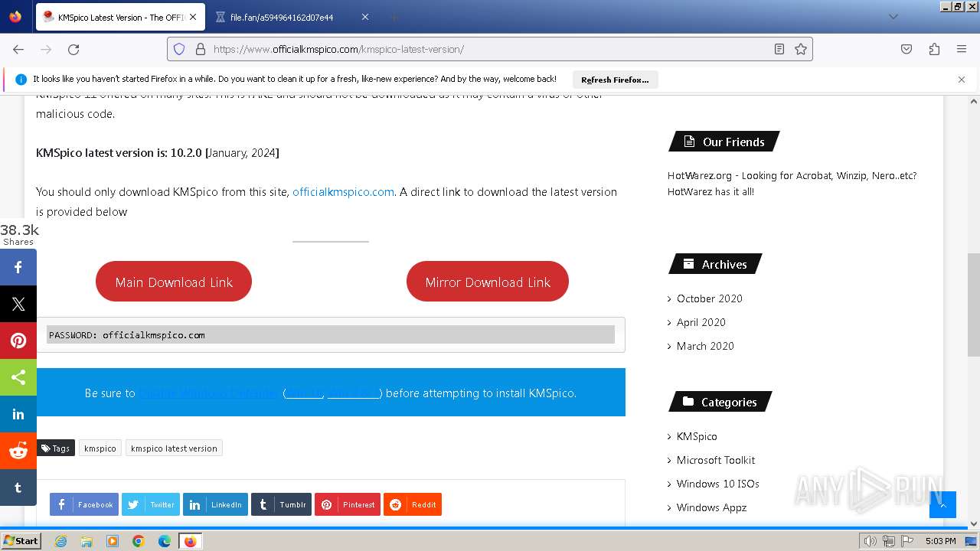
Task: Open the kmspico latest version tag
Action: [174, 448]
